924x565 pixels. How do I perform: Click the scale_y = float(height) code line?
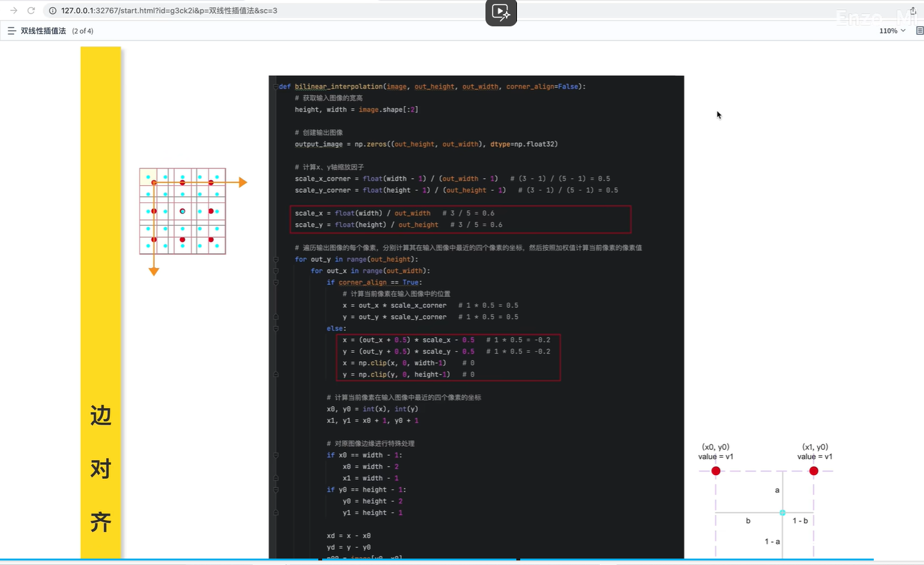coord(399,224)
